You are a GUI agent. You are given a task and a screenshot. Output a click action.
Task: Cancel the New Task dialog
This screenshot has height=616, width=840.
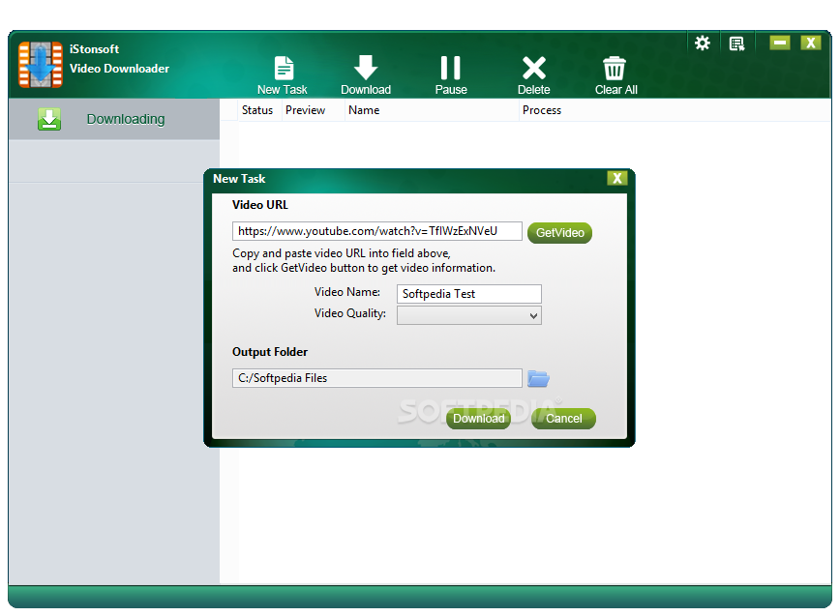(x=563, y=419)
